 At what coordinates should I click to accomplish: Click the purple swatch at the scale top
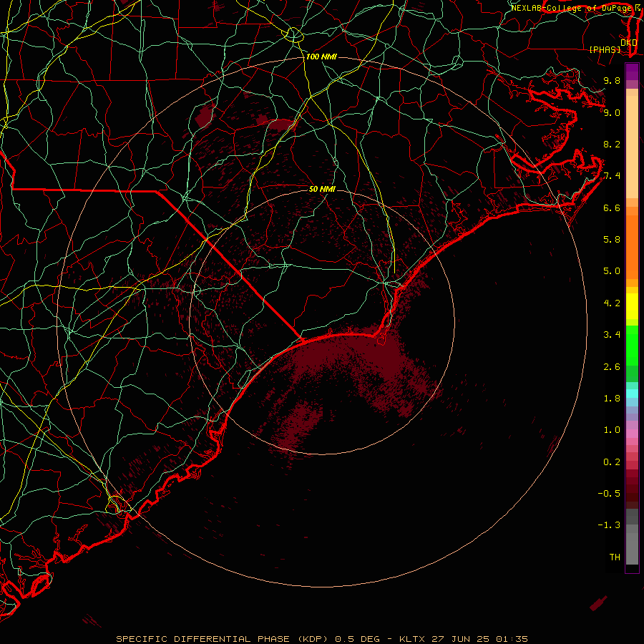(632, 72)
